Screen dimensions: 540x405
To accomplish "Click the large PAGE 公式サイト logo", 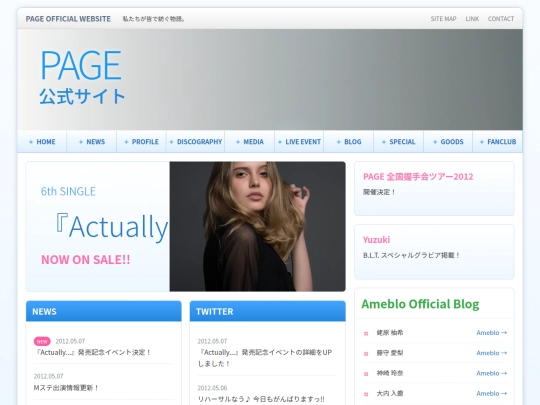I will 82,77.
